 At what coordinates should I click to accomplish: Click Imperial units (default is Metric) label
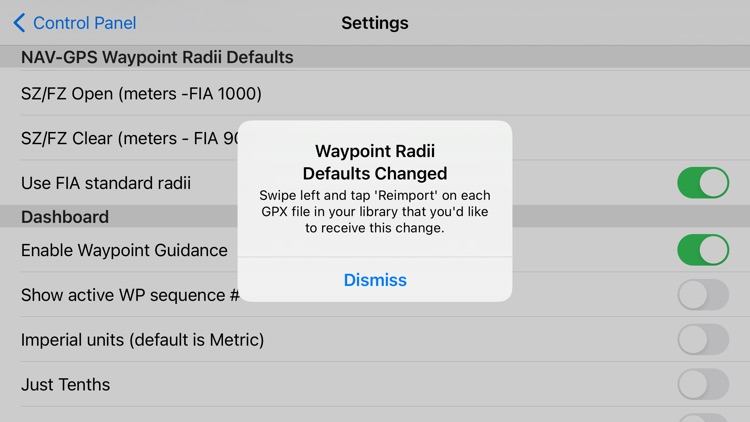pos(143,340)
